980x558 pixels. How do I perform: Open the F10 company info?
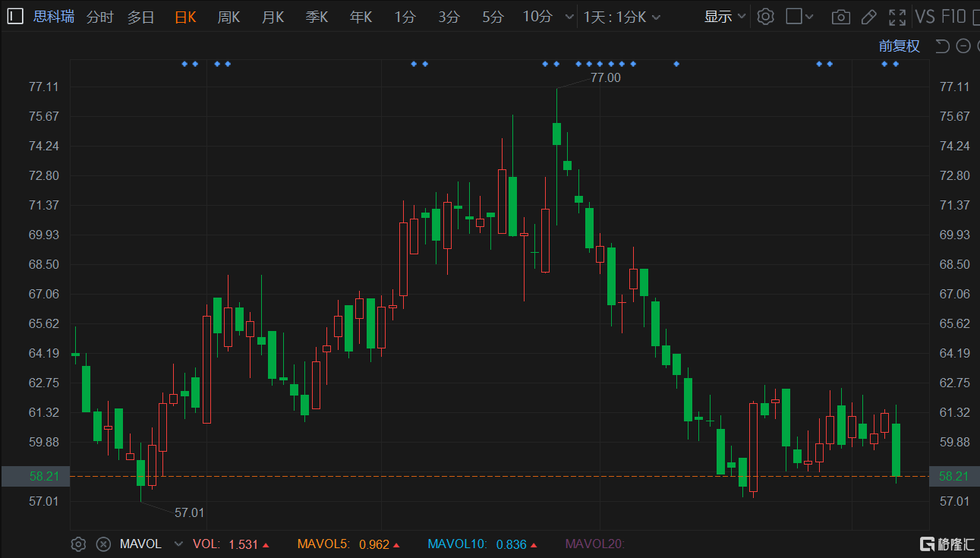point(953,17)
